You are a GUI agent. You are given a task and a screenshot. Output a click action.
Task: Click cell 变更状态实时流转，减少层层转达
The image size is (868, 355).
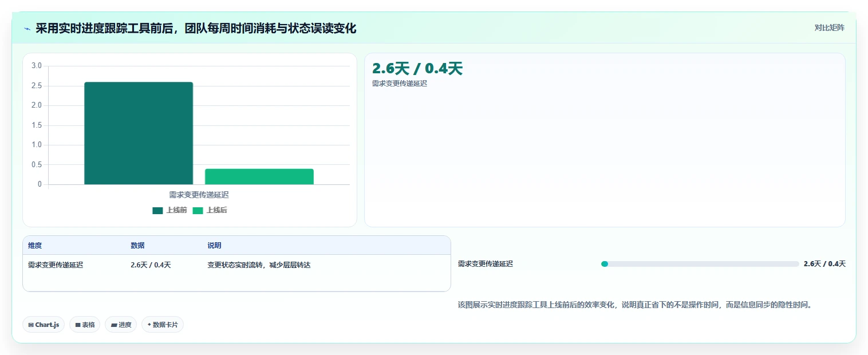(259, 265)
